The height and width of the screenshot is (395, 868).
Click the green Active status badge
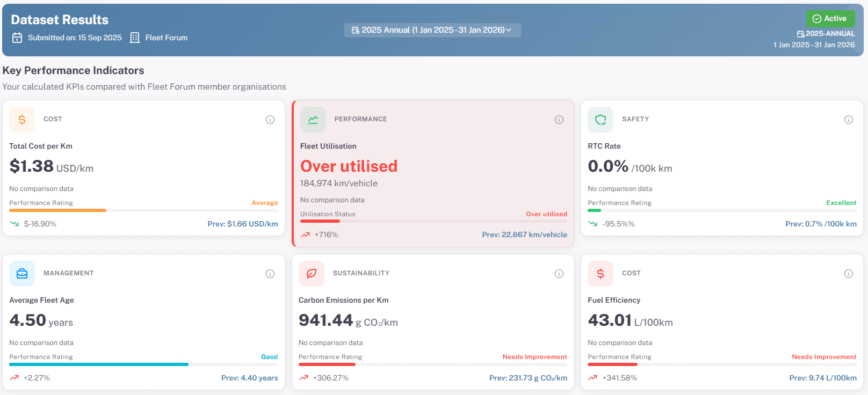point(830,19)
